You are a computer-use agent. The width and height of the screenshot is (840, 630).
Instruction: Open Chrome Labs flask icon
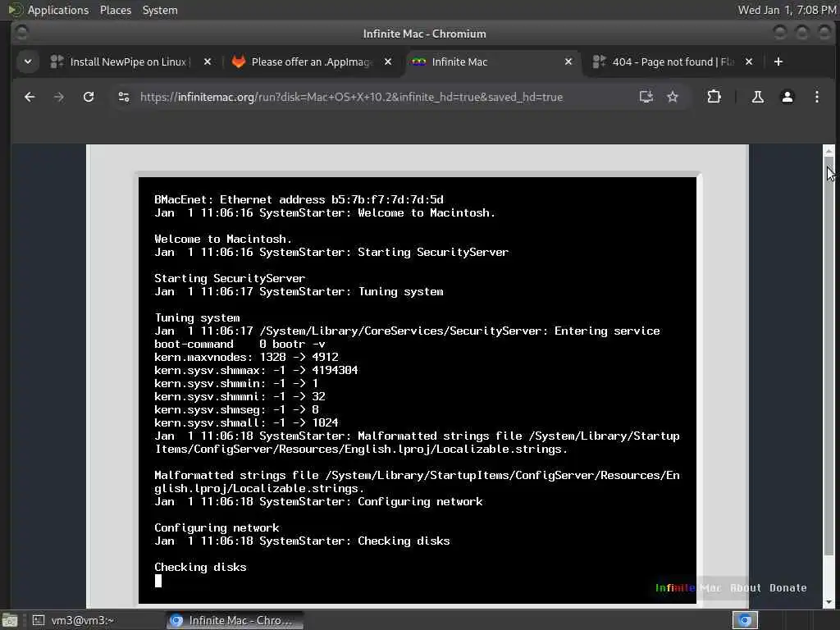pos(757,97)
